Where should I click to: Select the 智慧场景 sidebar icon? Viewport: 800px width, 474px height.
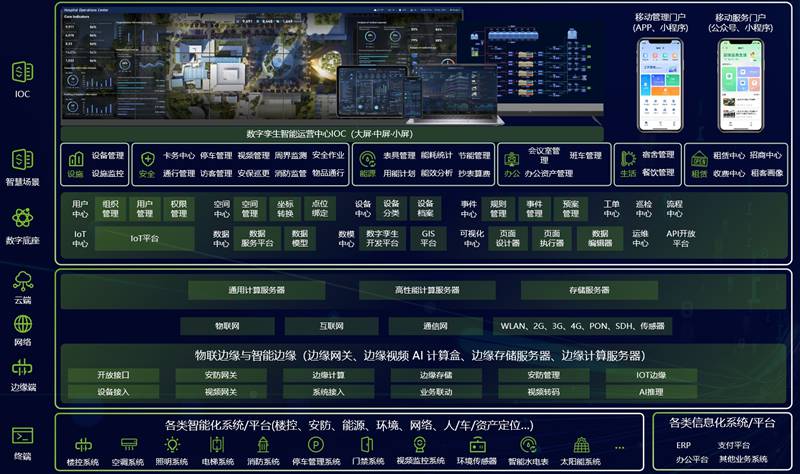22,160
